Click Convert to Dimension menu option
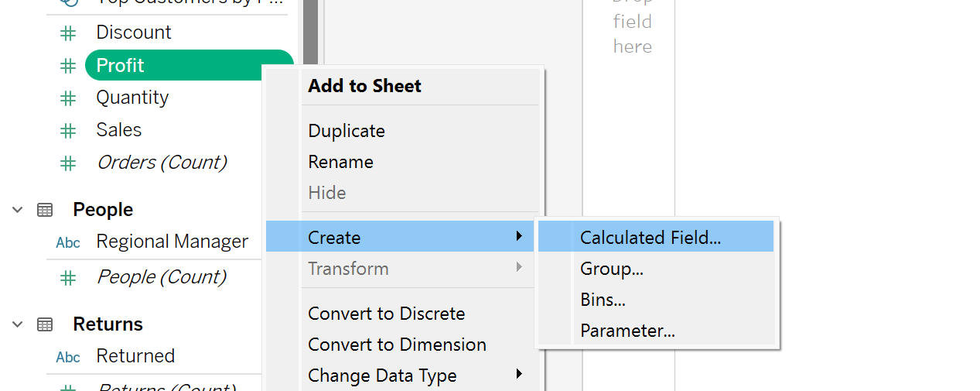Image resolution: width=980 pixels, height=391 pixels. 397,345
